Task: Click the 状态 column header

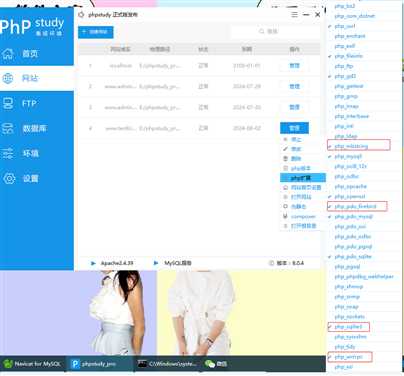Action: click(x=203, y=49)
